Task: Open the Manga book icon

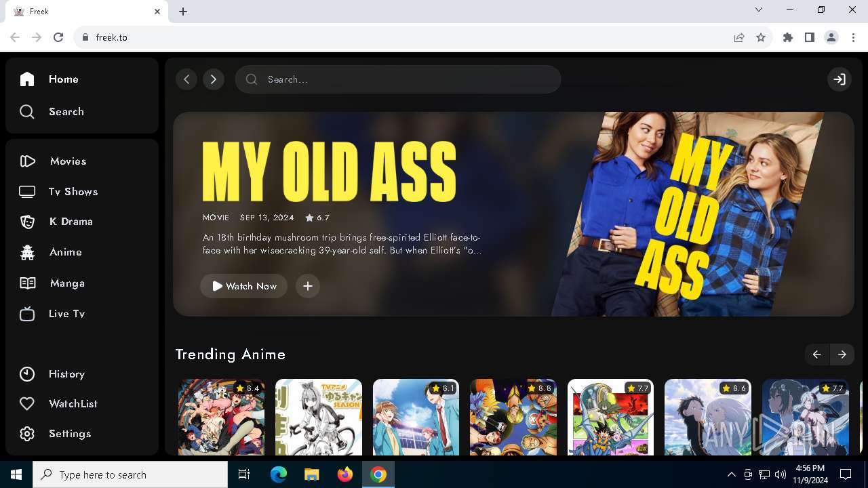Action: 27,283
